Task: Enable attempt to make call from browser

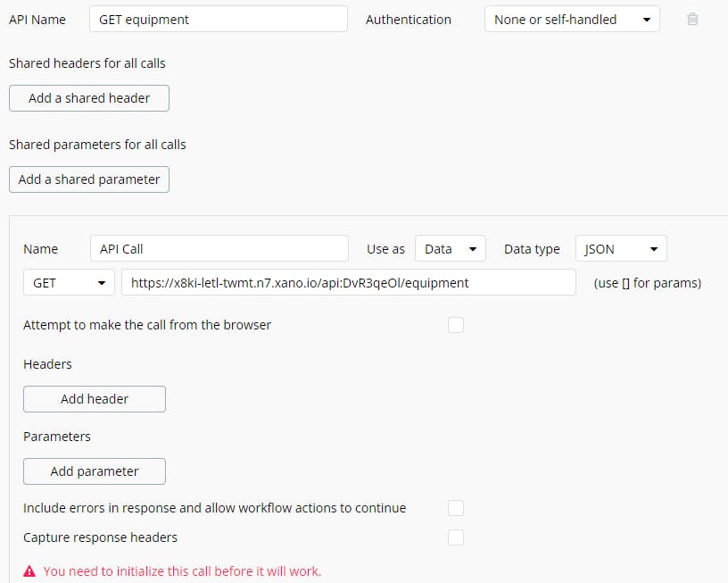Action: 456,325
